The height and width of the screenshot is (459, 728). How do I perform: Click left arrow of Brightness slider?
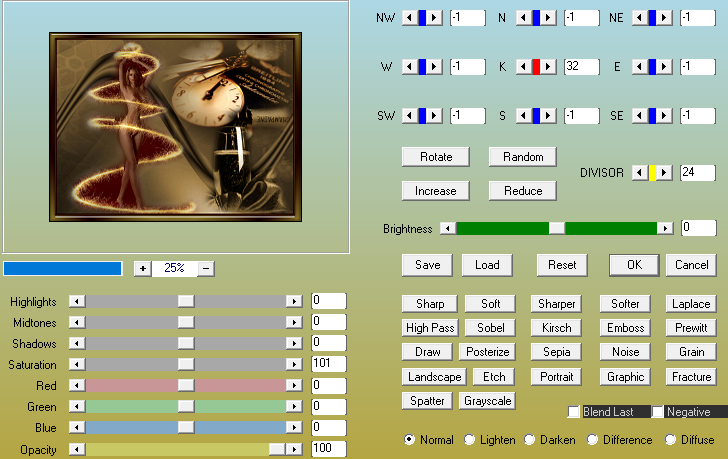tap(448, 228)
